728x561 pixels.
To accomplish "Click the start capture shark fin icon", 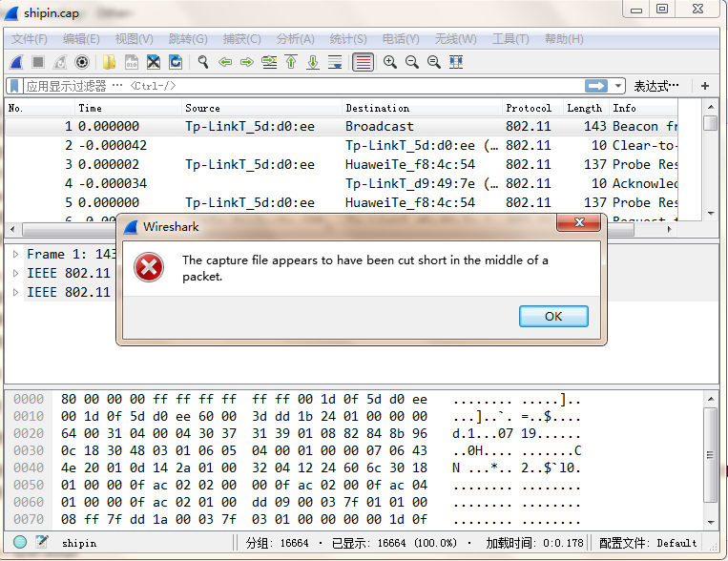I will [16, 62].
